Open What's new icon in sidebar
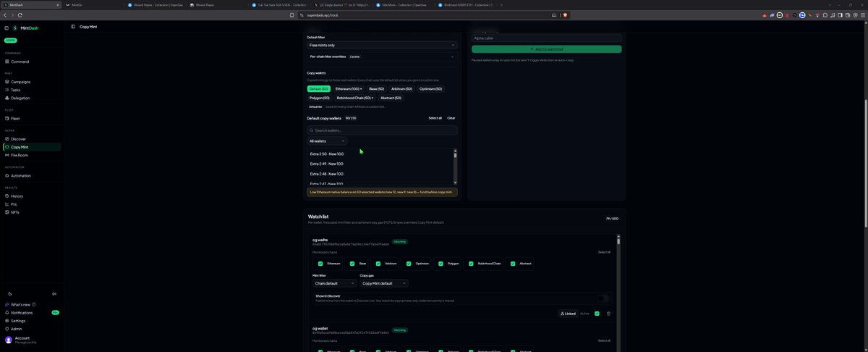This screenshot has height=352, width=868. 7,305
